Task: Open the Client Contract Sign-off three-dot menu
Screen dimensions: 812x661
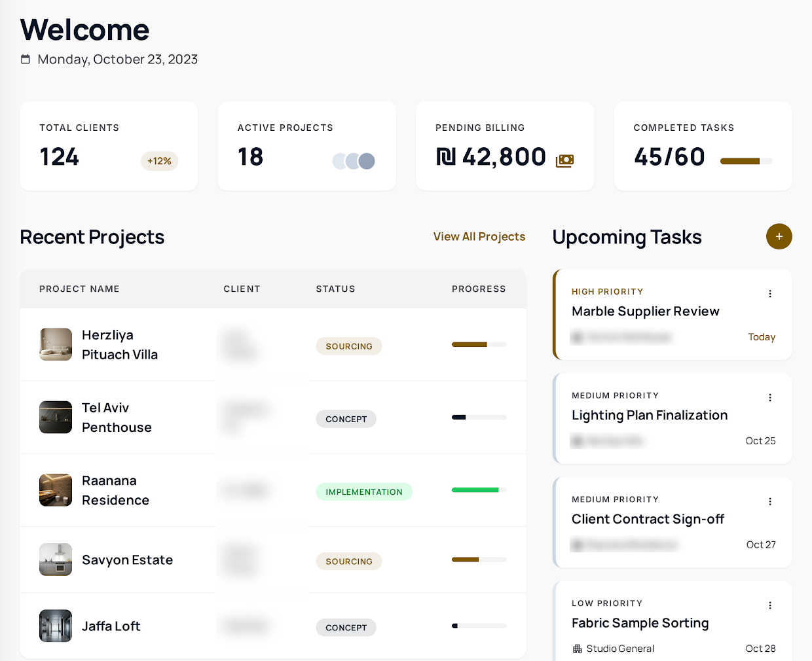Action: coord(770,502)
